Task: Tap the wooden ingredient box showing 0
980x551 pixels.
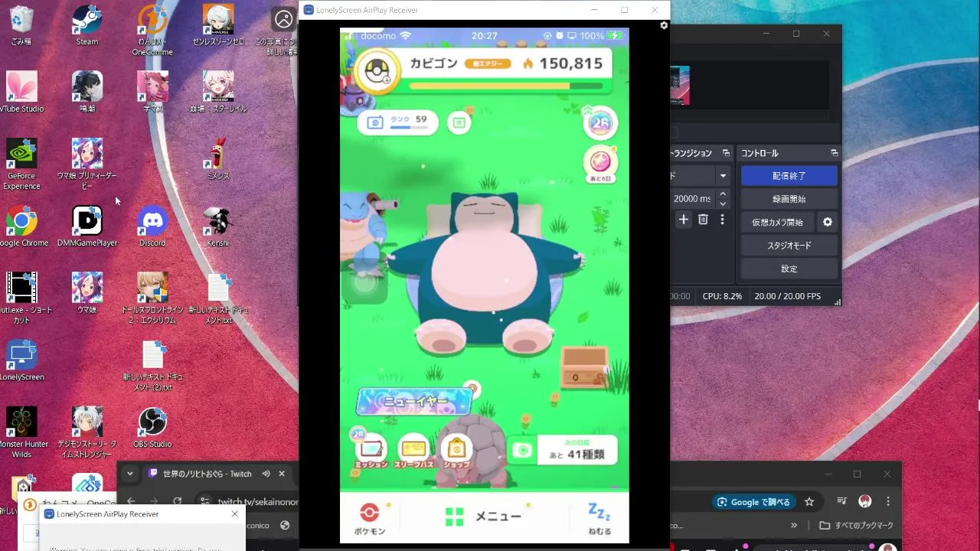Action: [584, 368]
